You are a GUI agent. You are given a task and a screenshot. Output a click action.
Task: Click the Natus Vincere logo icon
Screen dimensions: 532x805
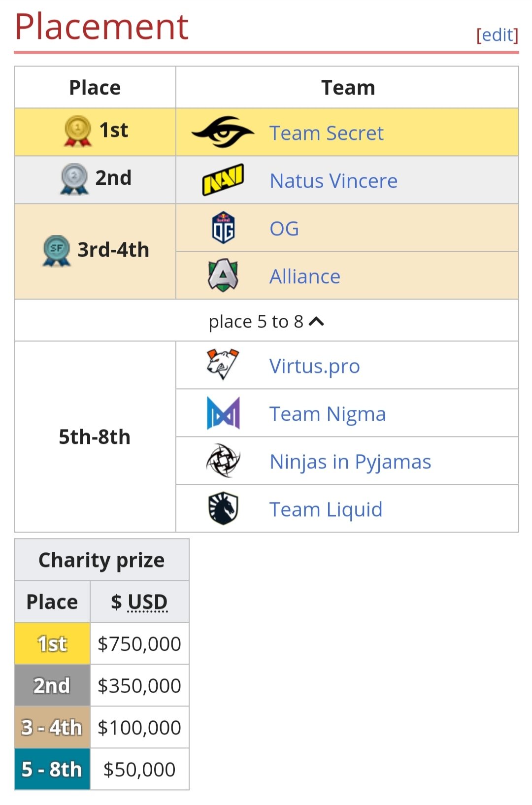click(x=223, y=180)
